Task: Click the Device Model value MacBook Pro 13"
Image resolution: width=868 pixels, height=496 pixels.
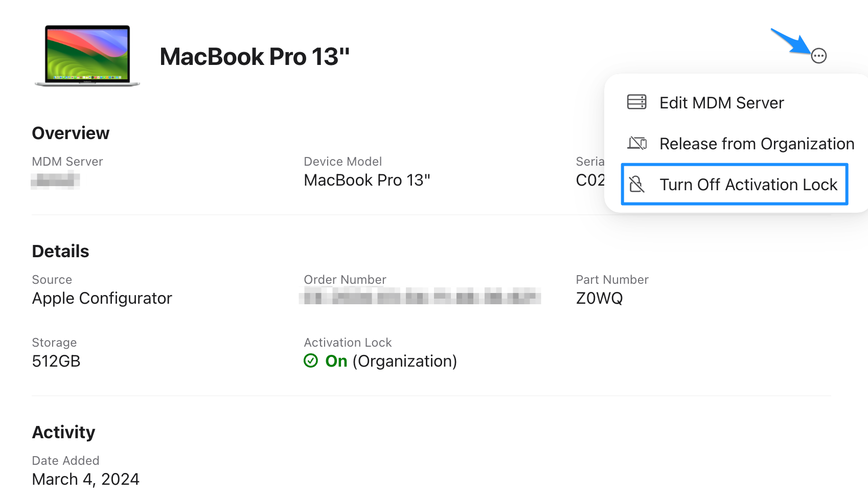Action: pos(367,181)
